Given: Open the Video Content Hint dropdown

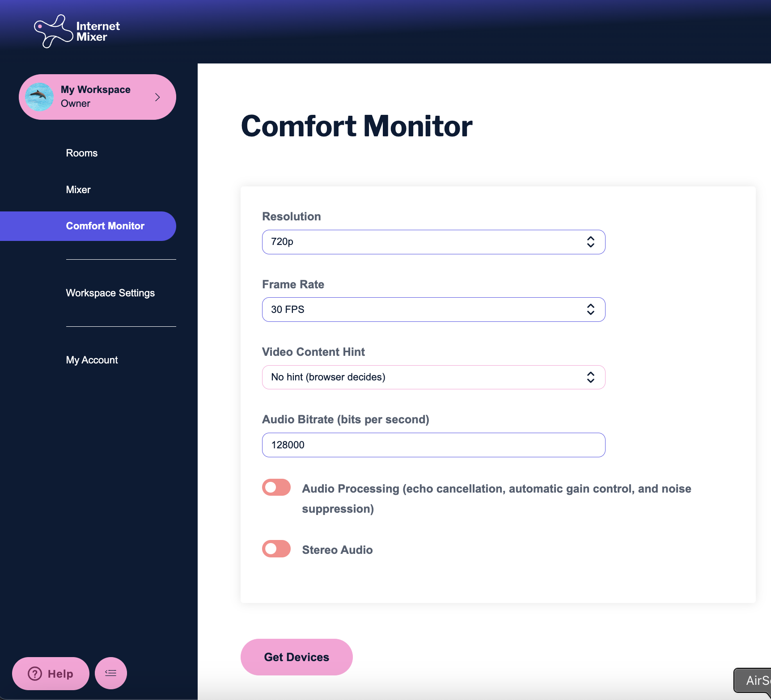Looking at the screenshot, I should click(x=433, y=377).
